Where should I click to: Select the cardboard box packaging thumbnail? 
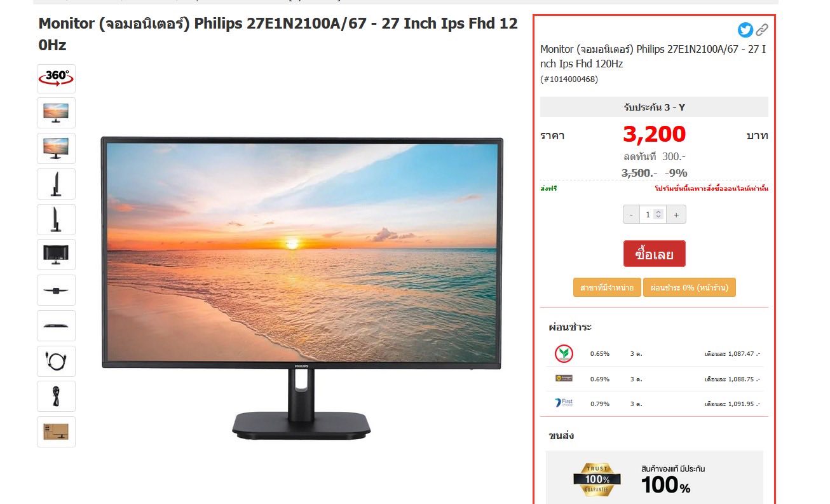56,432
